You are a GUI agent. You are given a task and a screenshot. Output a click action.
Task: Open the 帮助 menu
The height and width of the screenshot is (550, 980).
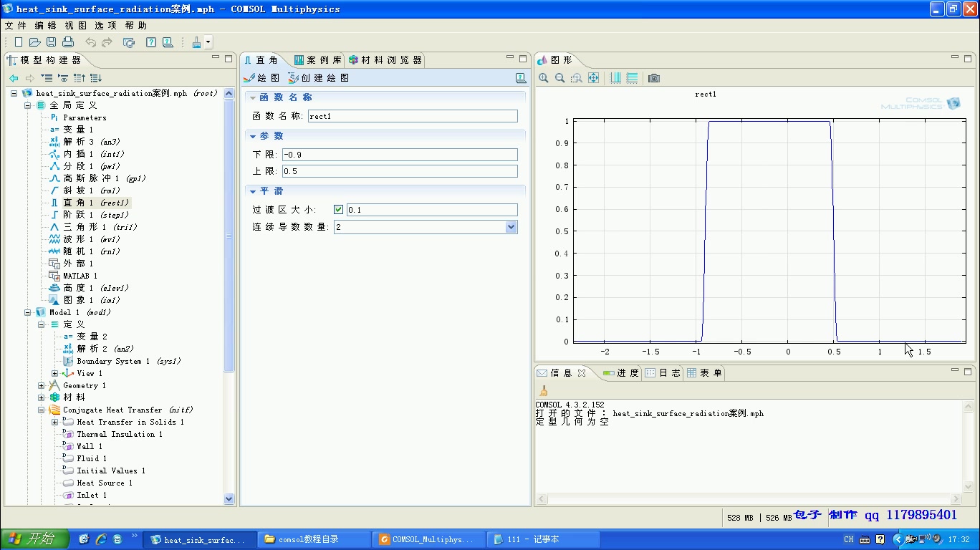[x=135, y=25]
